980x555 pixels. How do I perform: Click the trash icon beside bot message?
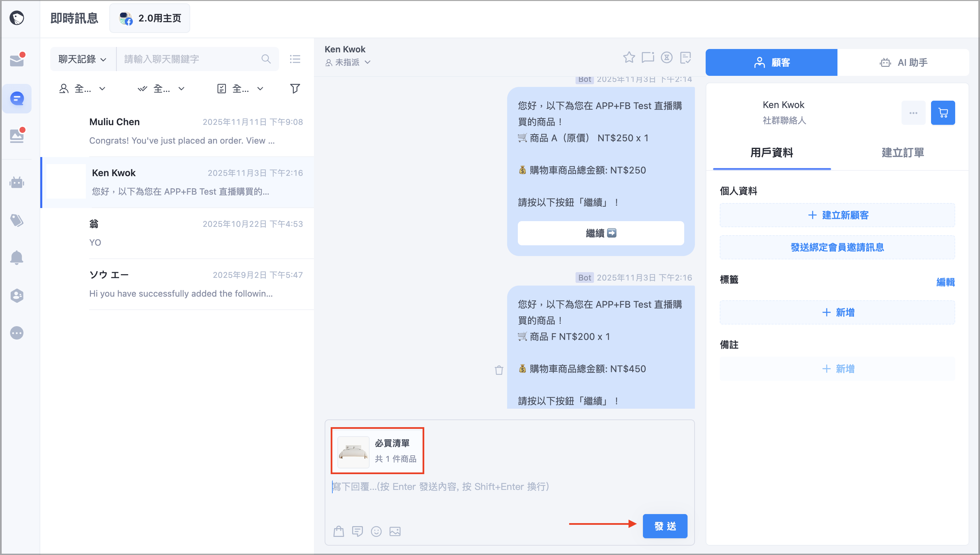click(x=499, y=370)
